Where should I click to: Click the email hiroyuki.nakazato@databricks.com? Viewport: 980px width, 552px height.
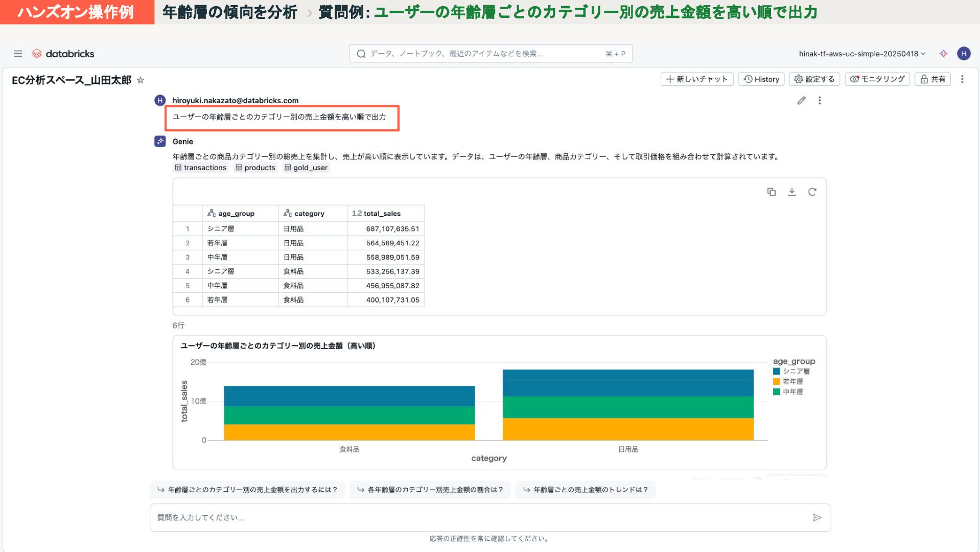tap(236, 101)
